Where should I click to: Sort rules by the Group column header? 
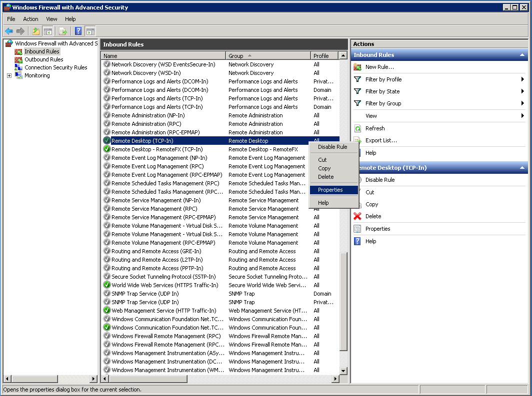coord(268,56)
